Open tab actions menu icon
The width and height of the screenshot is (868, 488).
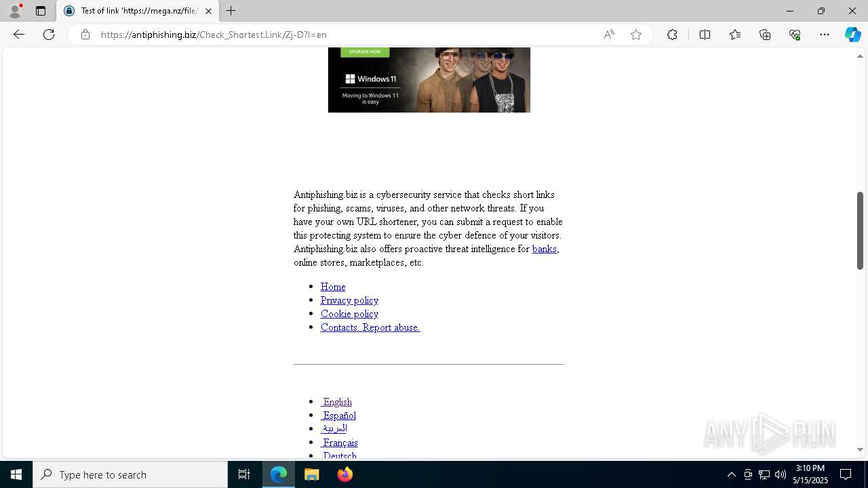click(x=41, y=11)
